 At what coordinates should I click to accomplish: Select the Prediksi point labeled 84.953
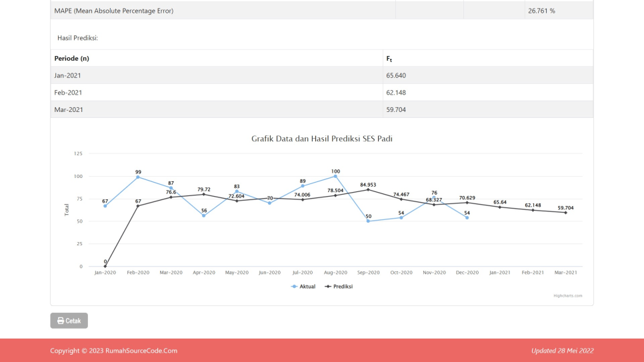click(x=368, y=189)
